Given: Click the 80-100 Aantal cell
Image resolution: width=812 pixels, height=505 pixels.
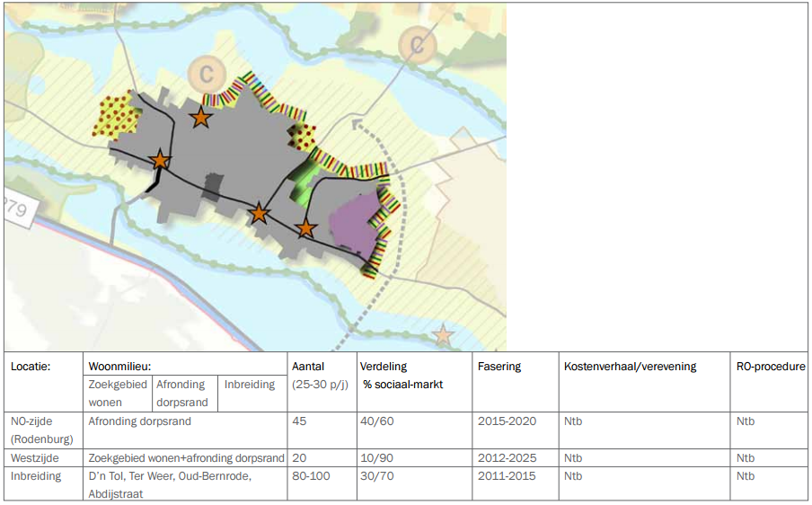Looking at the screenshot, I should 311,476.
